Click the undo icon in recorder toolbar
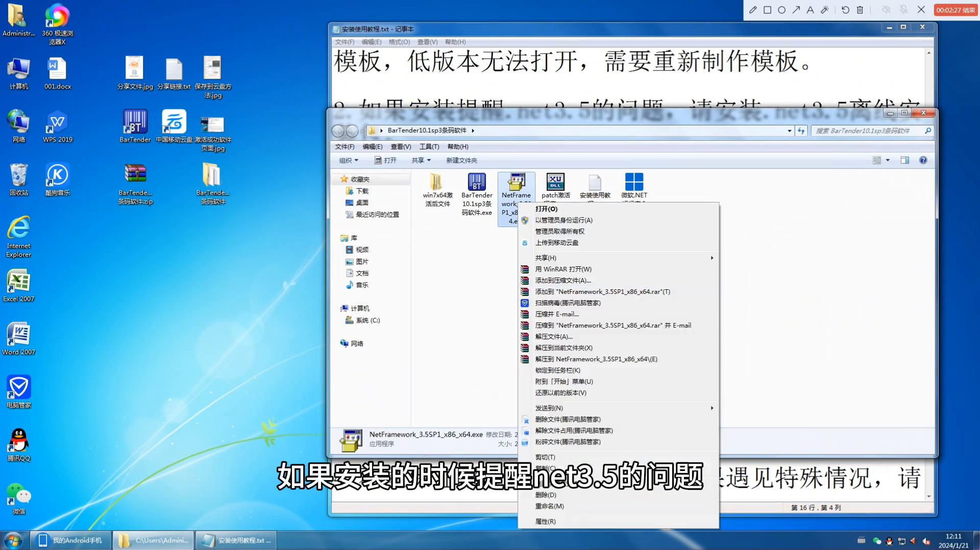This screenshot has height=550, width=980. coord(845,10)
